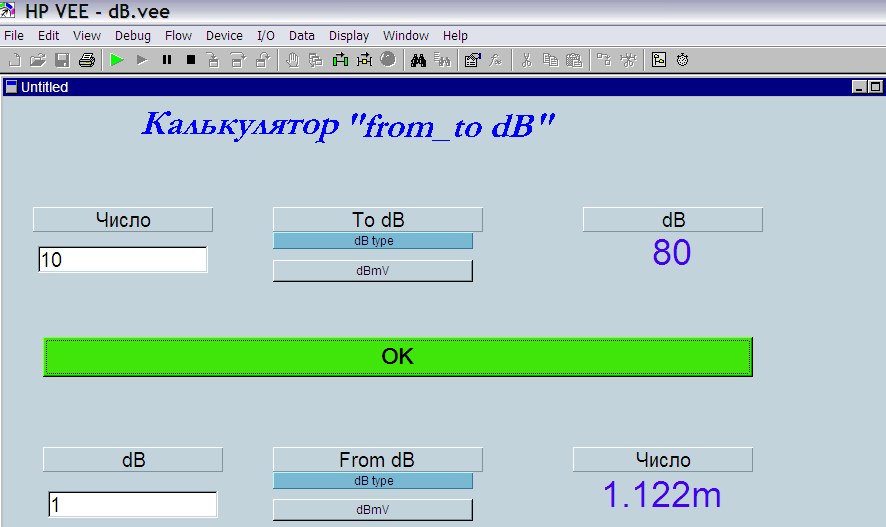Click the overlapping windows toolbar icon
The height and width of the screenshot is (527, 886).
coord(316,60)
